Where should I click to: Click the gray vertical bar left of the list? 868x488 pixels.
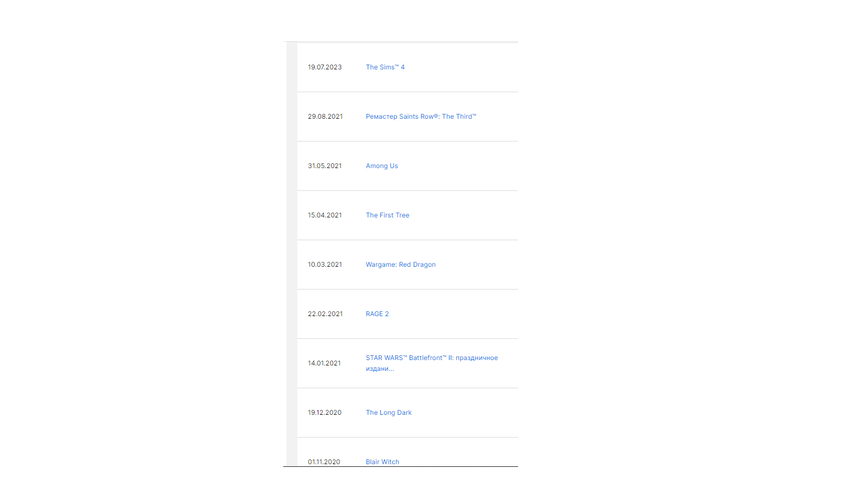point(292,254)
